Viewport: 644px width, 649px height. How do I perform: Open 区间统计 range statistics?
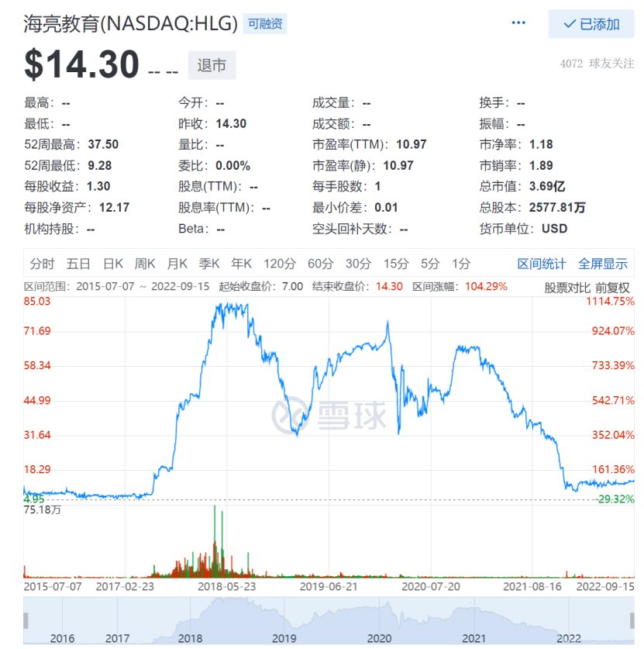point(541,264)
